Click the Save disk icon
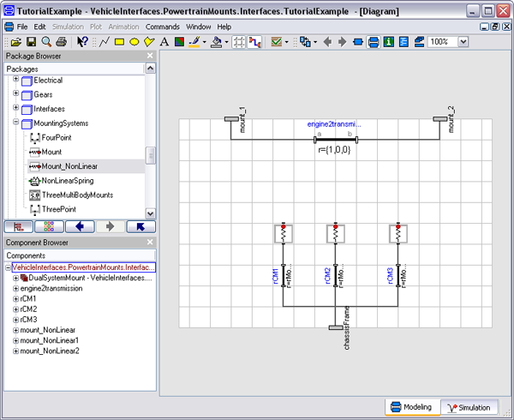 32,41
